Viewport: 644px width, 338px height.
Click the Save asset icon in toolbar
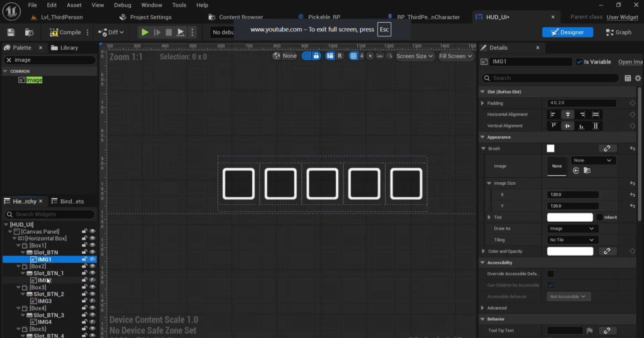[11, 33]
